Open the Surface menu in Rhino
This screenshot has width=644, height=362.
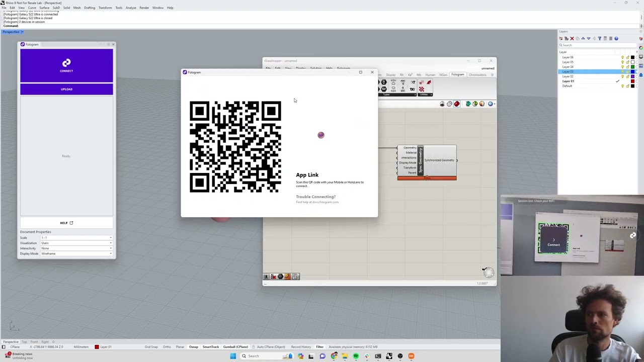pyautogui.click(x=44, y=8)
